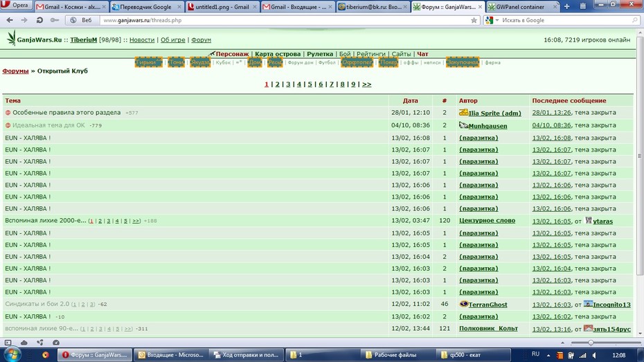Viewport: 644px width, 362px height.
Task: Click Incognito13's syndicate icon
Action: pos(588,304)
